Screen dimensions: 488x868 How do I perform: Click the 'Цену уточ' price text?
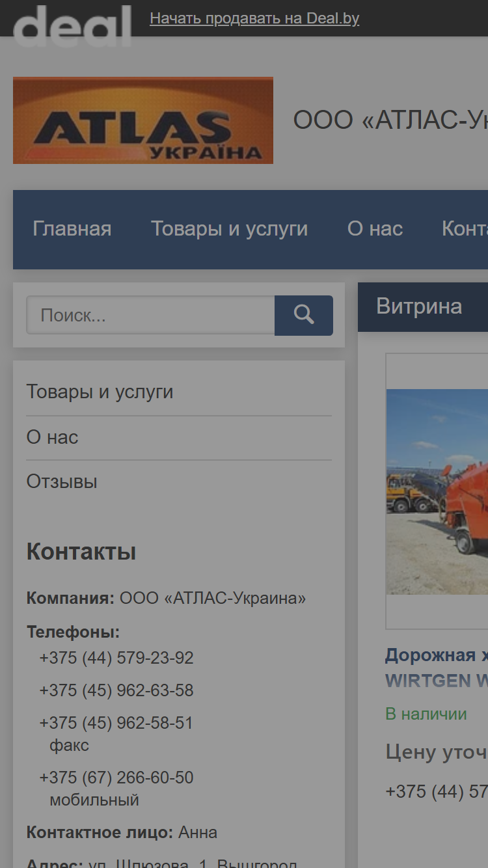(x=437, y=752)
